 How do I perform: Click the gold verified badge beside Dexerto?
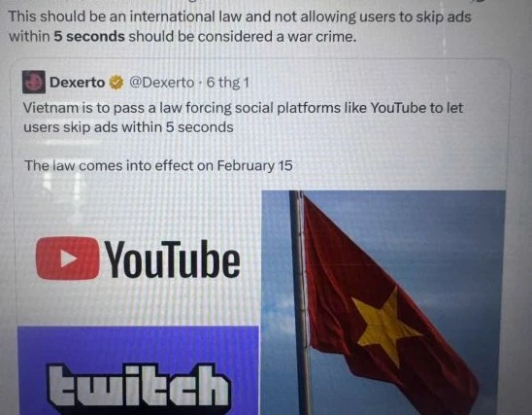coord(116,83)
